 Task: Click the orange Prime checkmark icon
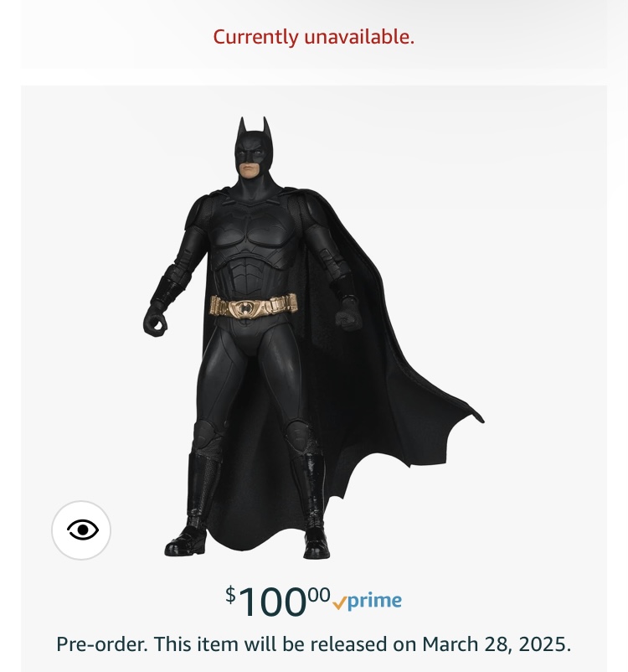click(339, 602)
